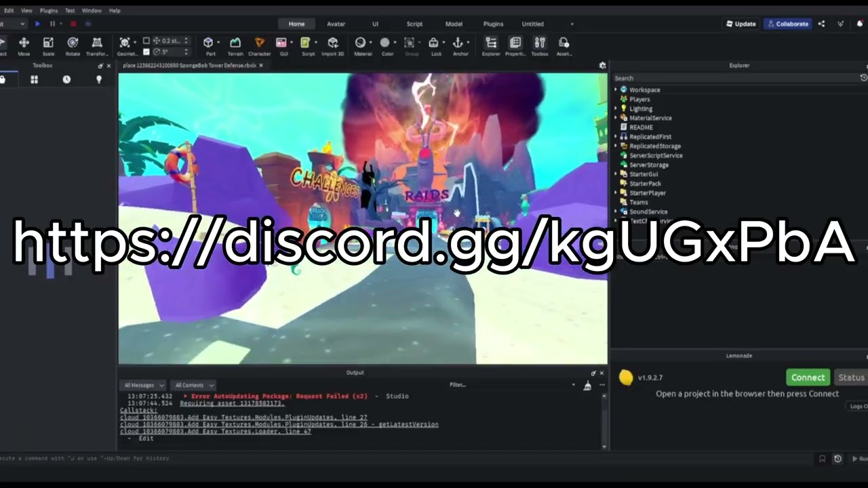Click the blue Play test button
The image size is (868, 488).
(x=37, y=24)
